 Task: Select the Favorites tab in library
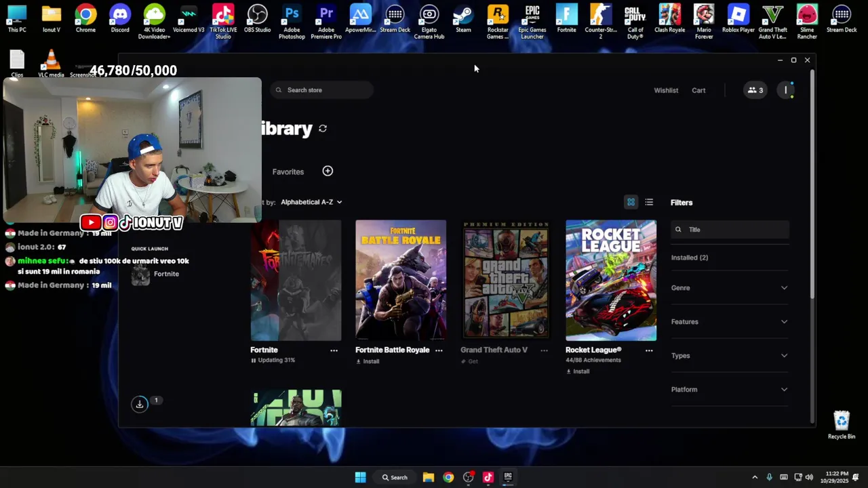pyautogui.click(x=288, y=171)
